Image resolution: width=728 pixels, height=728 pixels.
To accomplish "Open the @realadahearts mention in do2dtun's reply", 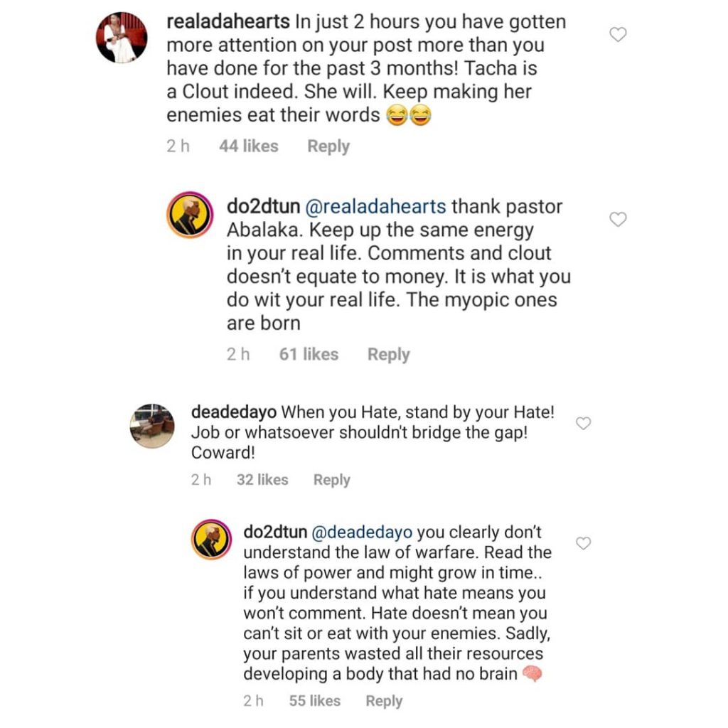I will (375, 207).
